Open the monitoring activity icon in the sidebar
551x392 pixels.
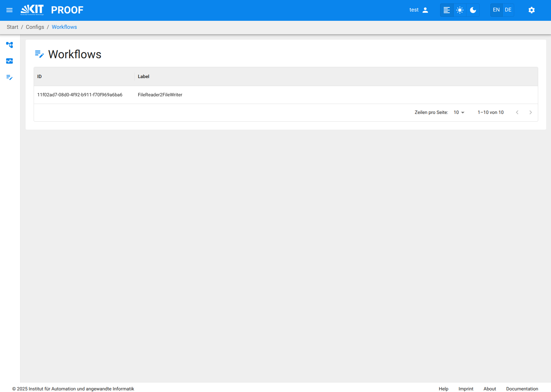pyautogui.click(x=10, y=61)
